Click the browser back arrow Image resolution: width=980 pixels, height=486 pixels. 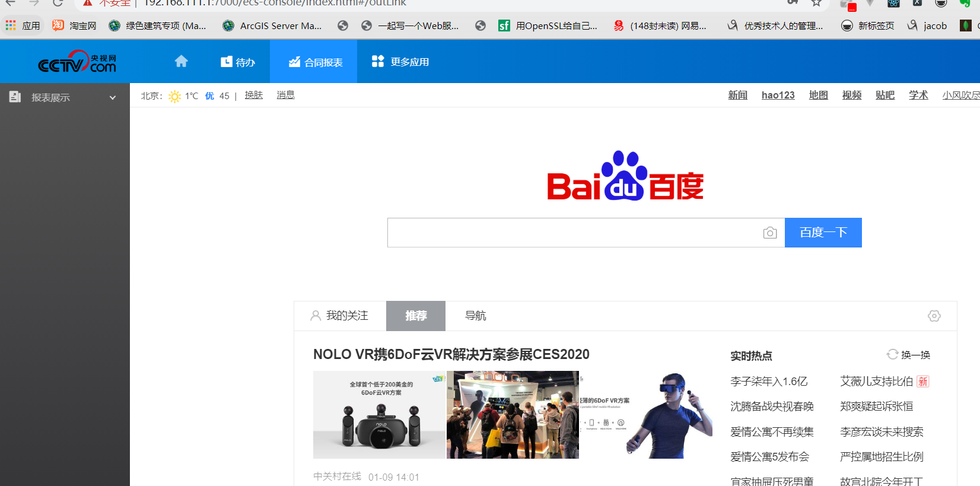click(x=11, y=3)
